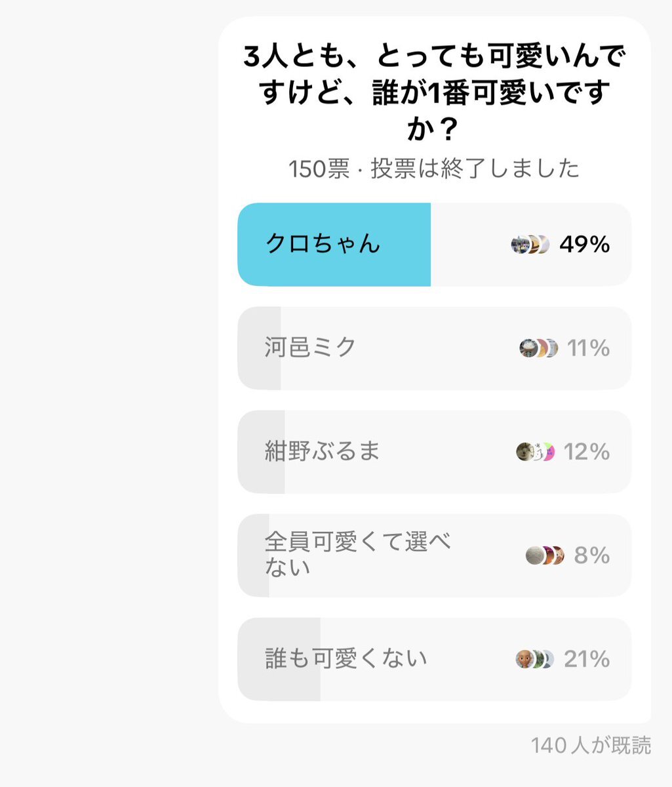Click the 21% result percentage

(587, 659)
